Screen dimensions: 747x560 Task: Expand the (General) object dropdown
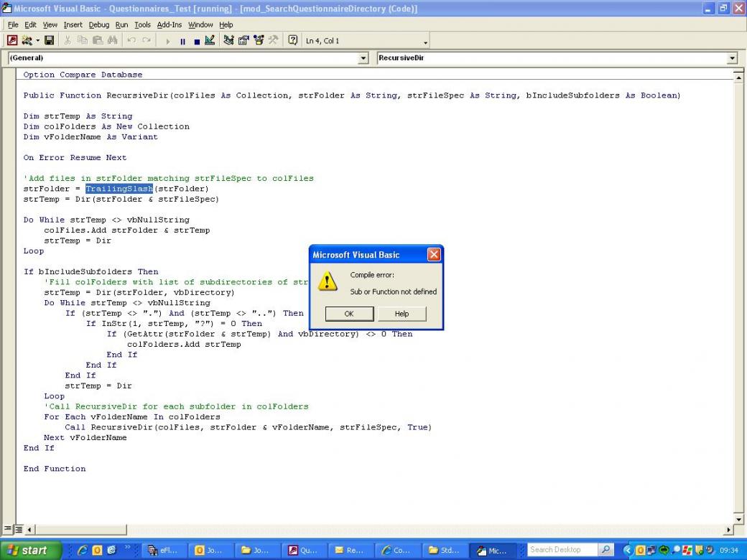[363, 58]
